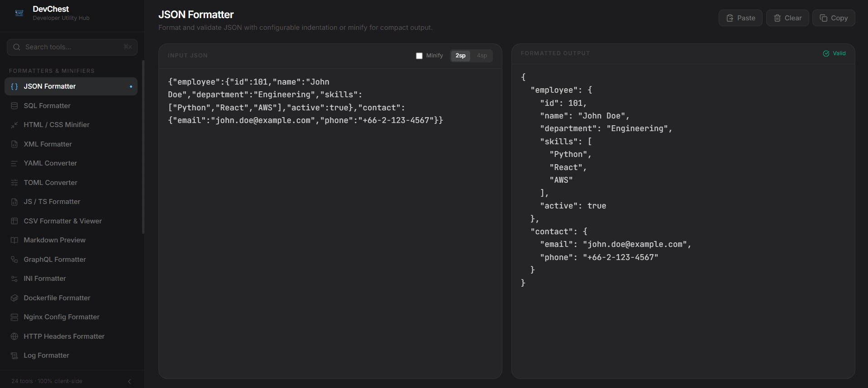868x388 pixels.
Task: Click the "department": "Engineering" line
Action: point(606,129)
